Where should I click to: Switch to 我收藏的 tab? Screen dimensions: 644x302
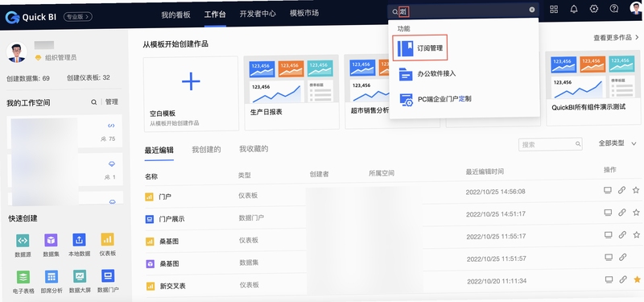(254, 149)
